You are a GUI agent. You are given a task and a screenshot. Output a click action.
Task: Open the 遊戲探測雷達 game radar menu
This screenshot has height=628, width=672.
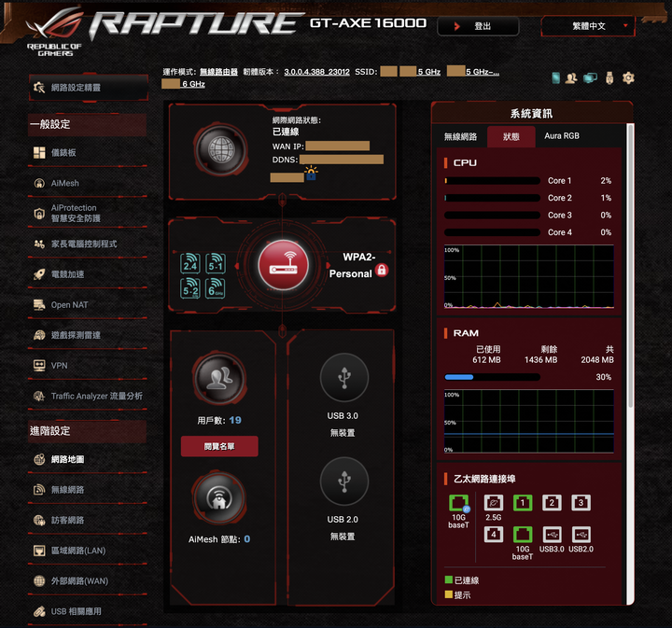click(x=88, y=335)
